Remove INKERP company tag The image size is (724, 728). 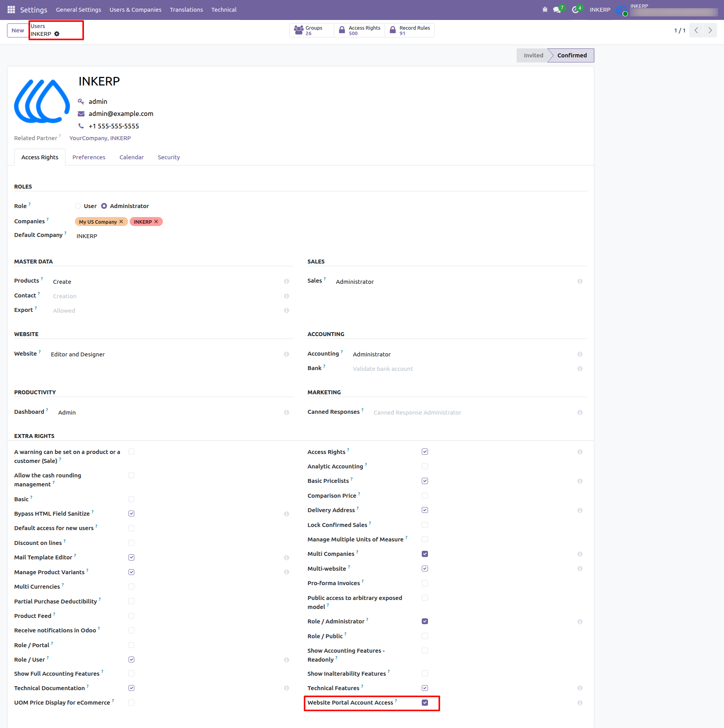point(156,221)
